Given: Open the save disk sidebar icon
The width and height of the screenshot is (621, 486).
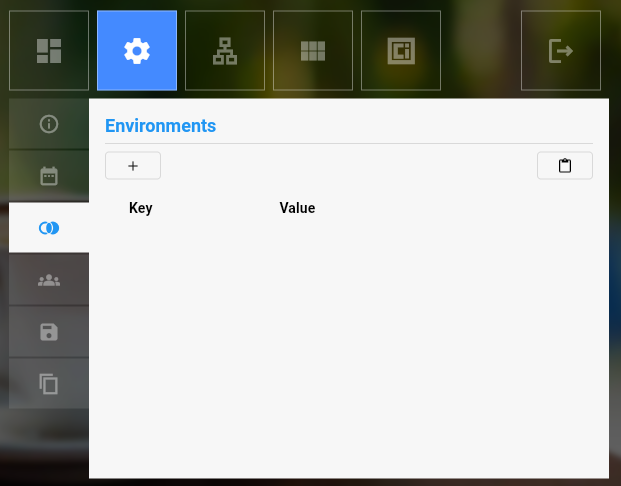Looking at the screenshot, I should click(49, 332).
